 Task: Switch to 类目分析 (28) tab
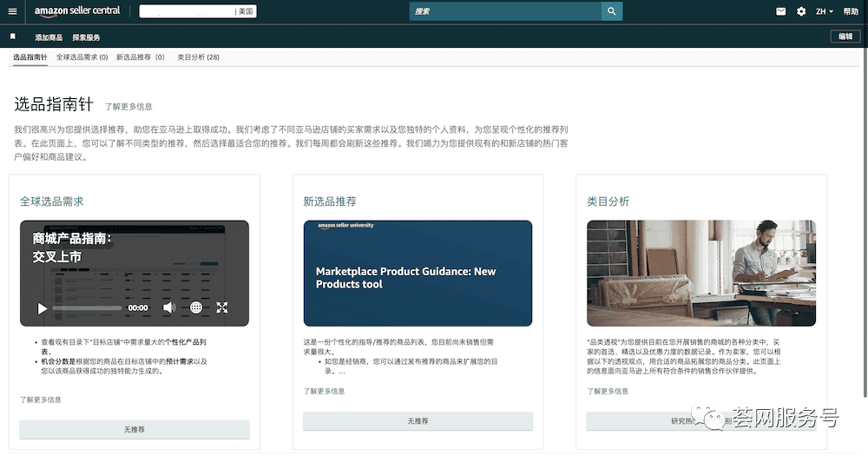click(198, 57)
